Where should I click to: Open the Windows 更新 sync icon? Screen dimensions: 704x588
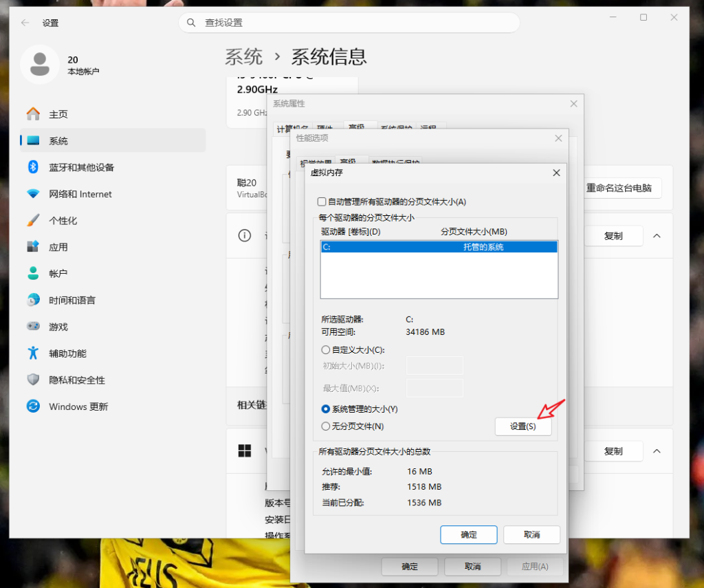(x=33, y=406)
